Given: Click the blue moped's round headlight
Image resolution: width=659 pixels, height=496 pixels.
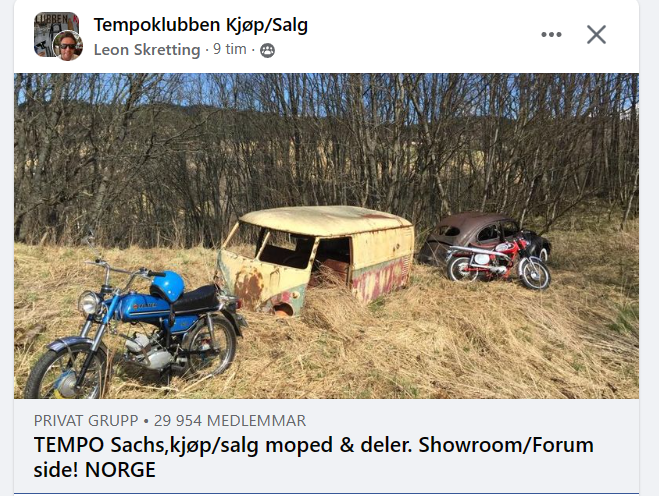Looking at the screenshot, I should click(89, 303).
